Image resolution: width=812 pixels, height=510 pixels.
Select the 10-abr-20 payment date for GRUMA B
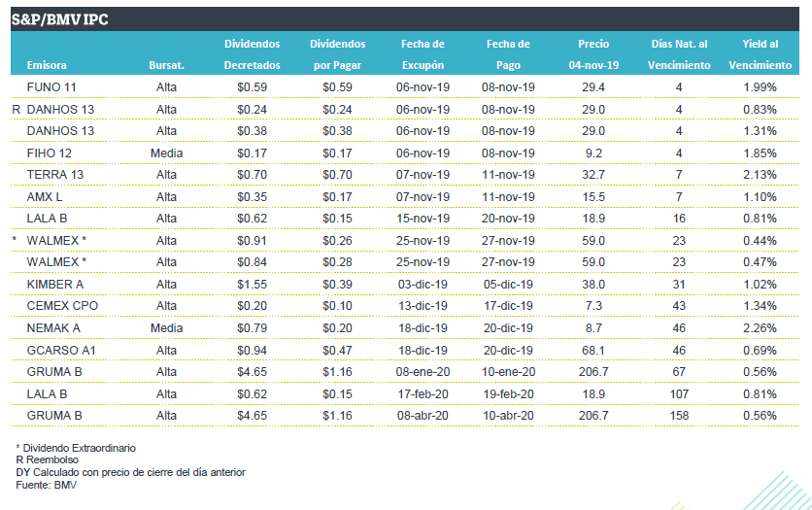[508, 415]
